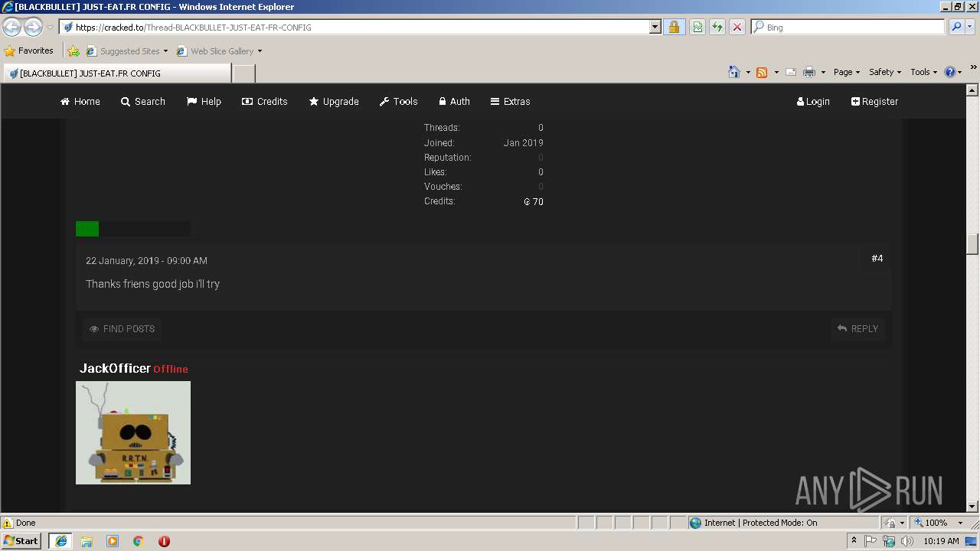Open the Extras menu item
This screenshot has height=551, width=980.
coord(510,101)
